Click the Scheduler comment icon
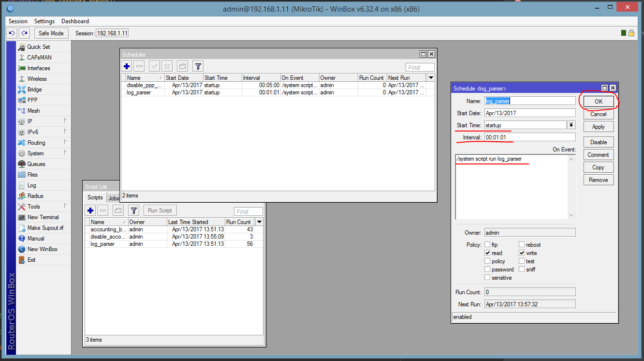This screenshot has width=644, height=361. [x=182, y=66]
